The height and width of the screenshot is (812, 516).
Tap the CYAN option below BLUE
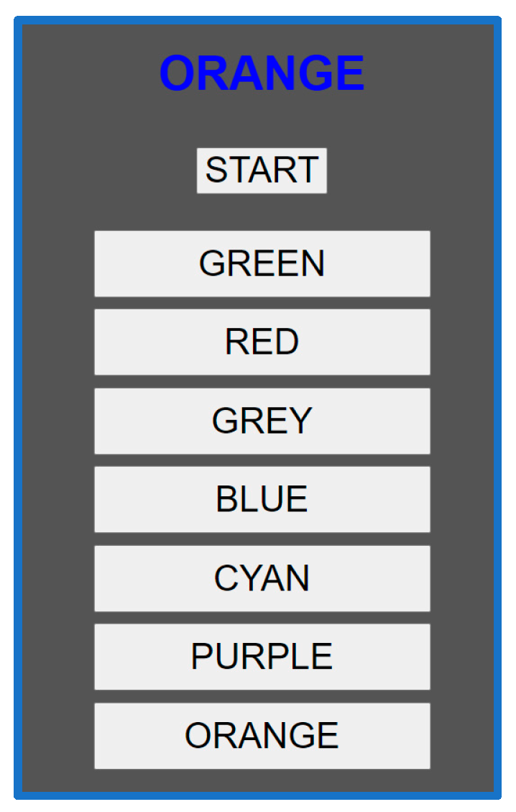pos(262,578)
